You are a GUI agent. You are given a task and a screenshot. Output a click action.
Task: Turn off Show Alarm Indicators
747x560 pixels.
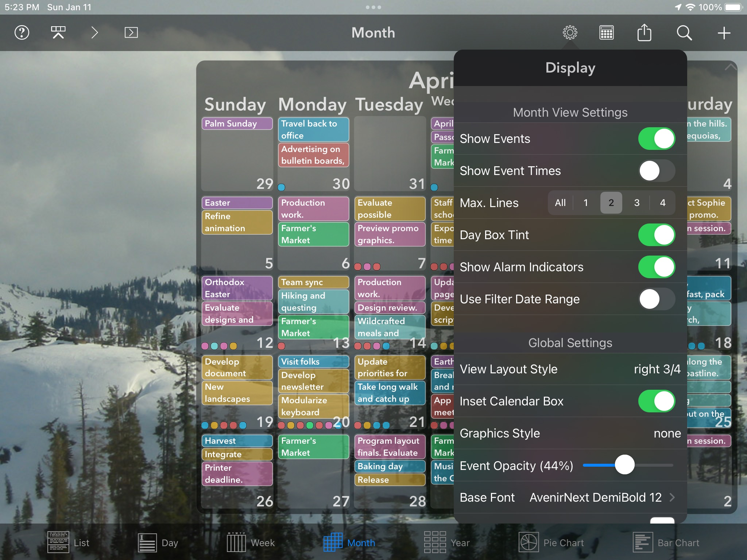[x=656, y=267]
